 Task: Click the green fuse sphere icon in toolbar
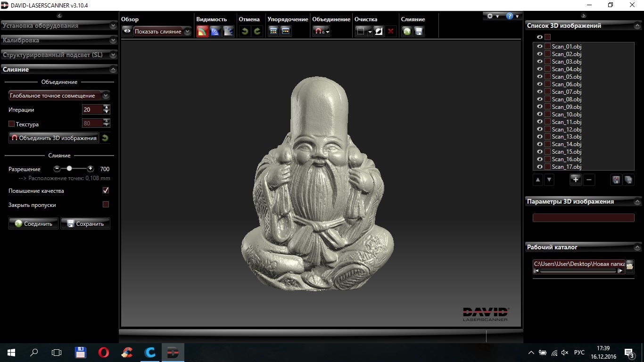point(407,32)
